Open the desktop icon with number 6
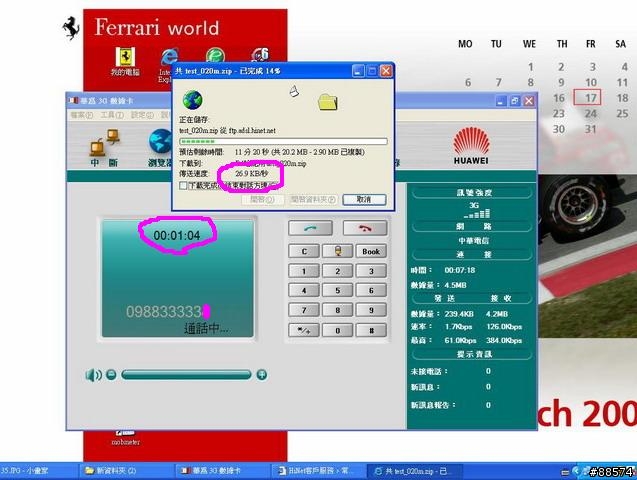637x480 pixels. pos(260,54)
